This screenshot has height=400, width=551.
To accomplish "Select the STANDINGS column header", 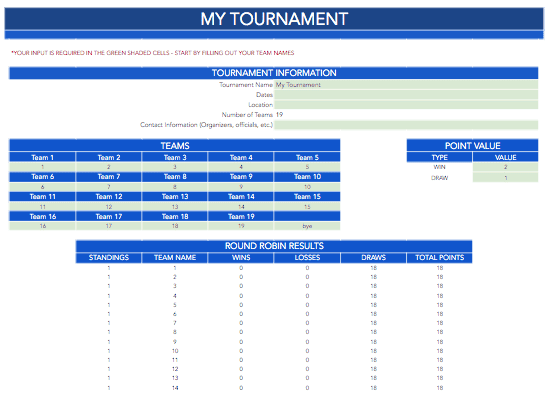I will pyautogui.click(x=109, y=258).
